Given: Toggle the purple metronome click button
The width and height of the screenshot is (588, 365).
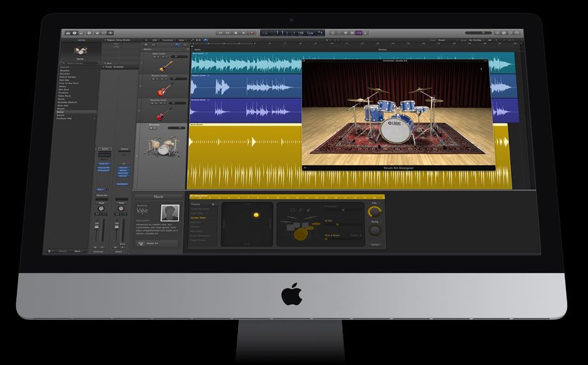Looking at the screenshot, I should pyautogui.click(x=359, y=33).
